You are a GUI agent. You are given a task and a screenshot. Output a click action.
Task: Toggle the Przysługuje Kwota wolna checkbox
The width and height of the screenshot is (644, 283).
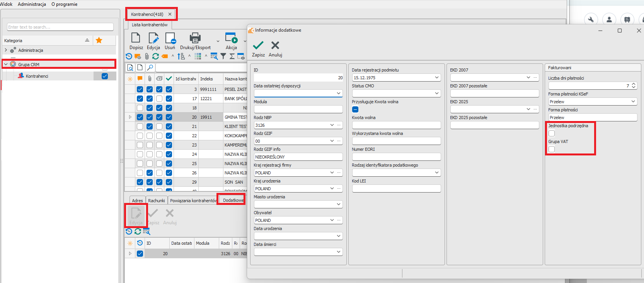coord(355,109)
